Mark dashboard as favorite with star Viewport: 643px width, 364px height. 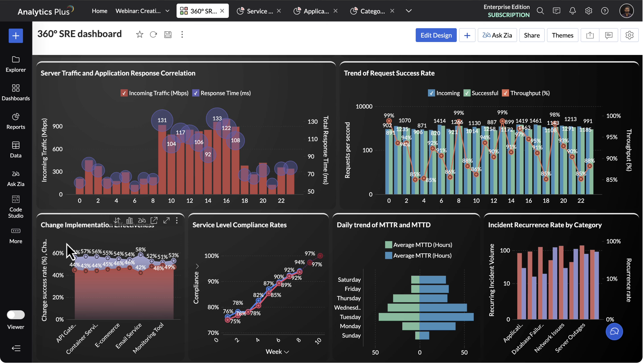(x=140, y=35)
